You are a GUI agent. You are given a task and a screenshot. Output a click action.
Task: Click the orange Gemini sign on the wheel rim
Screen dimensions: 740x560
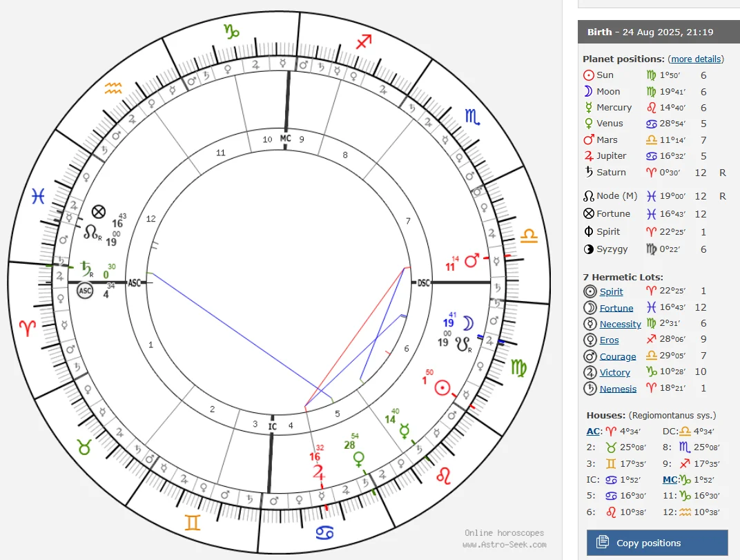(x=193, y=523)
